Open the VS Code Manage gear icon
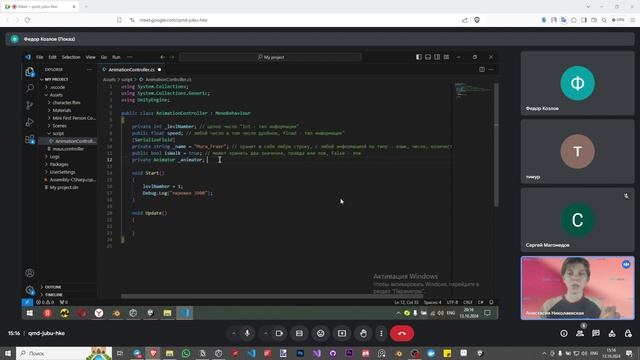The image size is (640, 360). [x=29, y=290]
